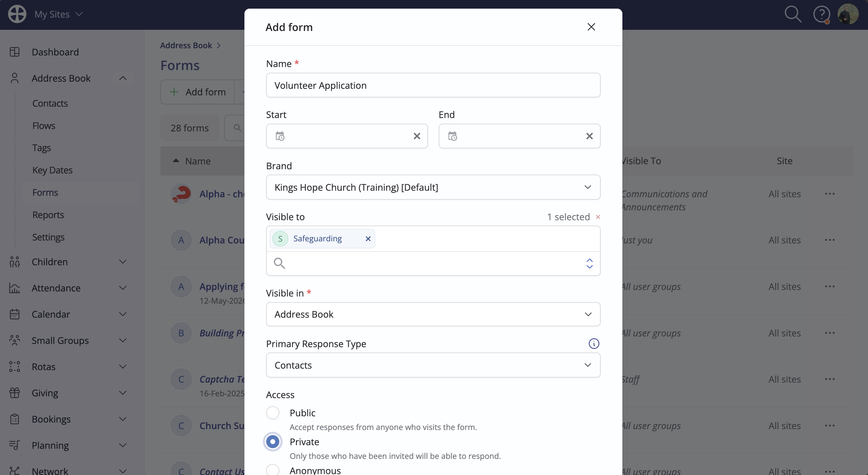Expand the Children sidebar section

[123, 262]
